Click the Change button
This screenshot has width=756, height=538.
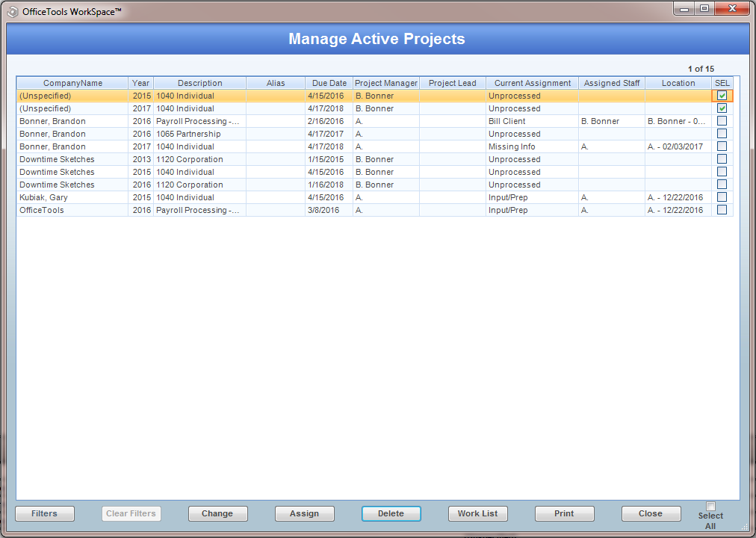tap(217, 513)
